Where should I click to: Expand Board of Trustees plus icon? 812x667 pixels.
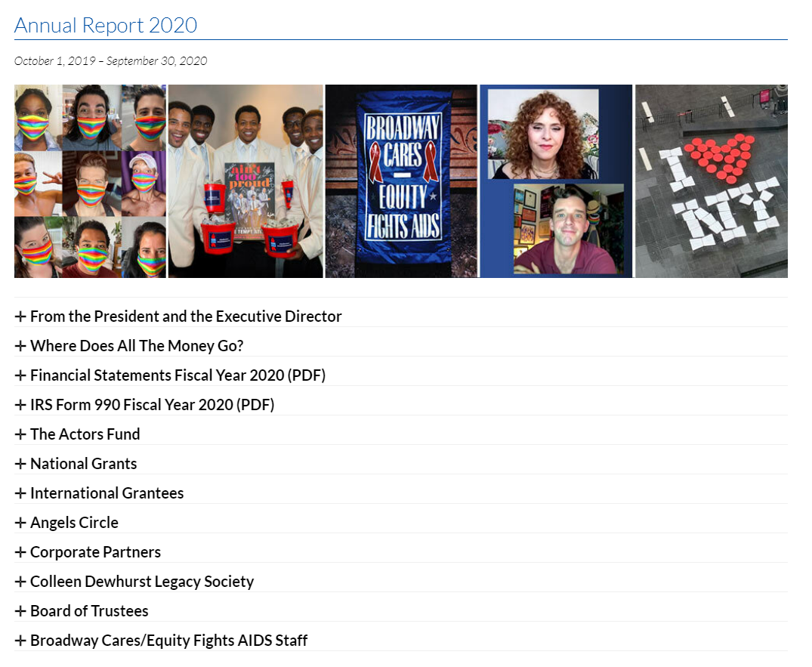pyautogui.click(x=20, y=612)
